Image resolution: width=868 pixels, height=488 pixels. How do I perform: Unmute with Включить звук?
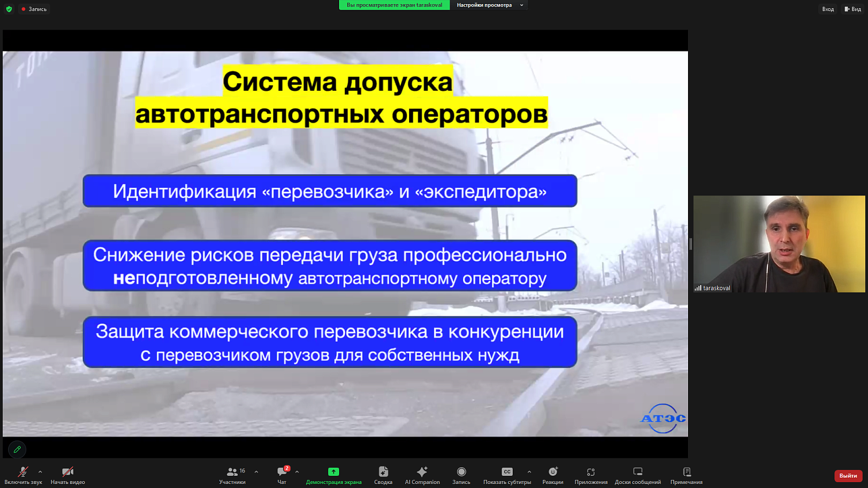(x=23, y=474)
